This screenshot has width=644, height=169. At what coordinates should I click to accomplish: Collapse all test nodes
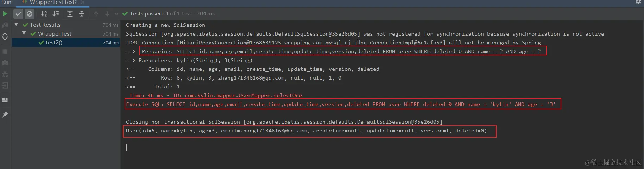point(82,14)
